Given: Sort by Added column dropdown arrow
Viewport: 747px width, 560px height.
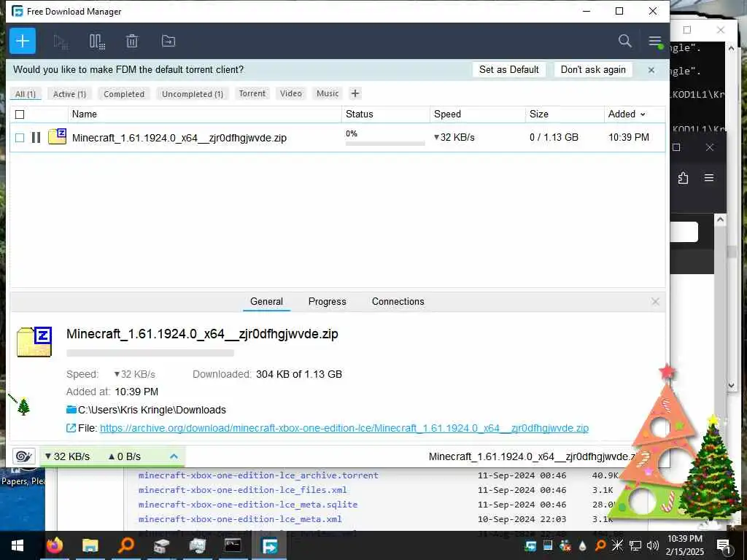Looking at the screenshot, I should pyautogui.click(x=643, y=114).
